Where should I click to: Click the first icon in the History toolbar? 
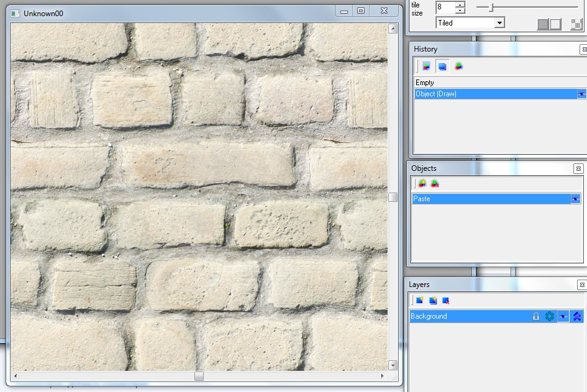tap(426, 66)
